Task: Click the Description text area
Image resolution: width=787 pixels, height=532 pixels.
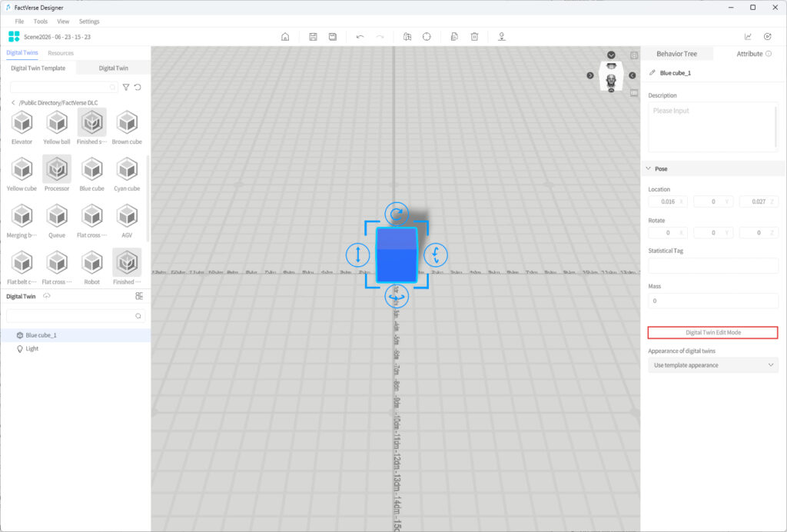Action: tap(712, 127)
